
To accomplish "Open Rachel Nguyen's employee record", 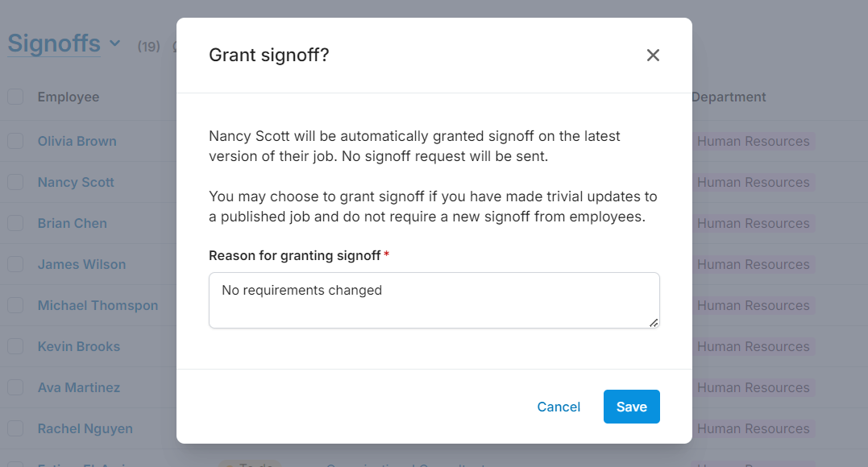I will (x=85, y=428).
